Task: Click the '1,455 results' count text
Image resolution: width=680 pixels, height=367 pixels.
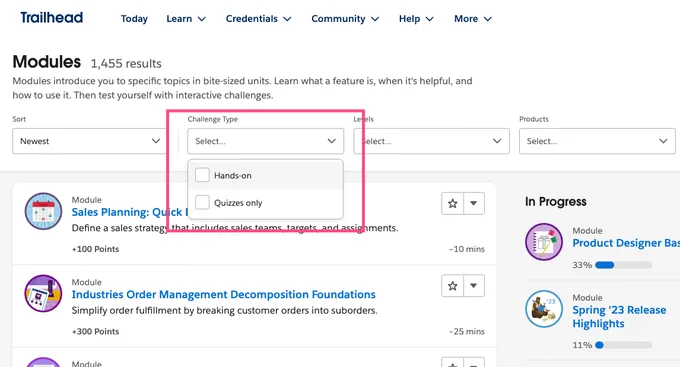Action: click(126, 64)
